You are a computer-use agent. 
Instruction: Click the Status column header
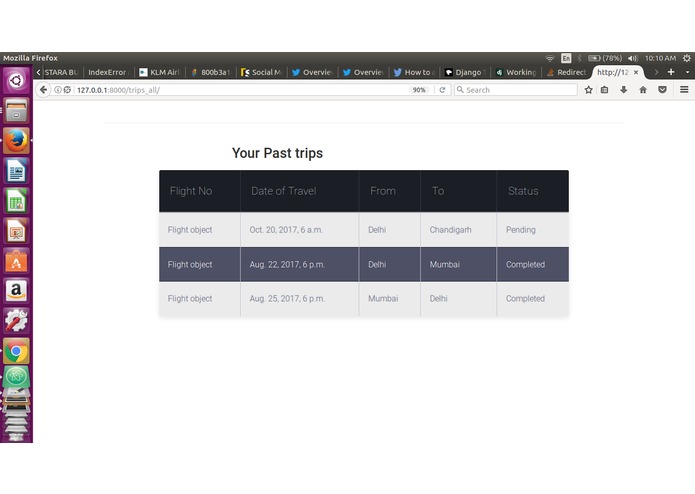(533, 191)
